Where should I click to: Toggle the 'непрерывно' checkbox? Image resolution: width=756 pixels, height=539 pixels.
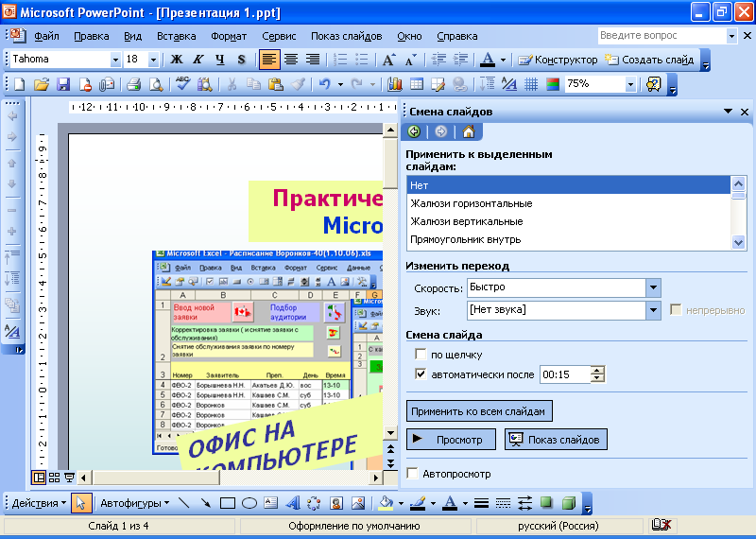pos(676,310)
